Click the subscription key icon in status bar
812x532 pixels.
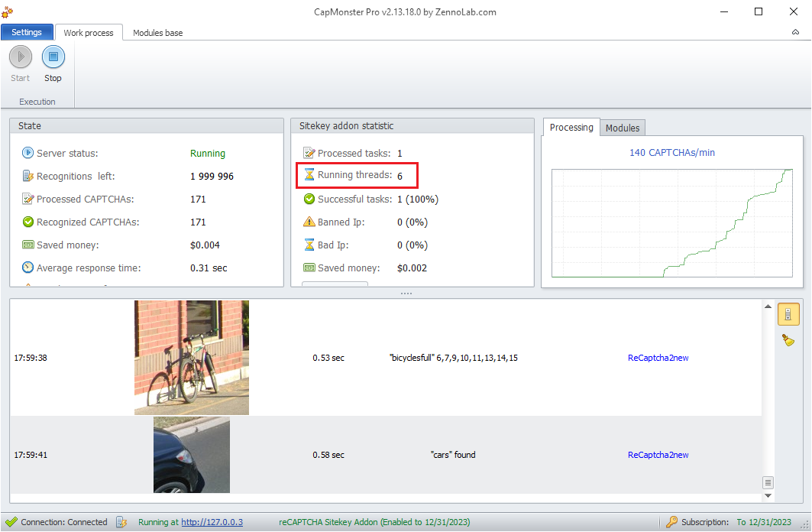pos(671,522)
